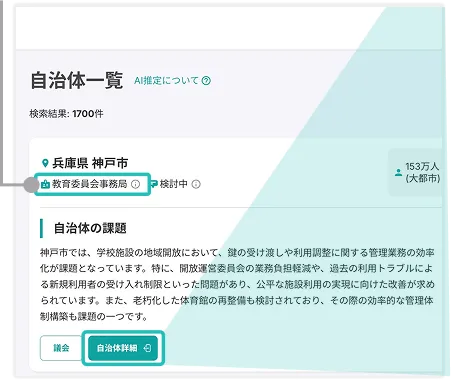This screenshot has width=451, height=382.
Task: Open the info icon next to 検討中
Action: tap(196, 184)
